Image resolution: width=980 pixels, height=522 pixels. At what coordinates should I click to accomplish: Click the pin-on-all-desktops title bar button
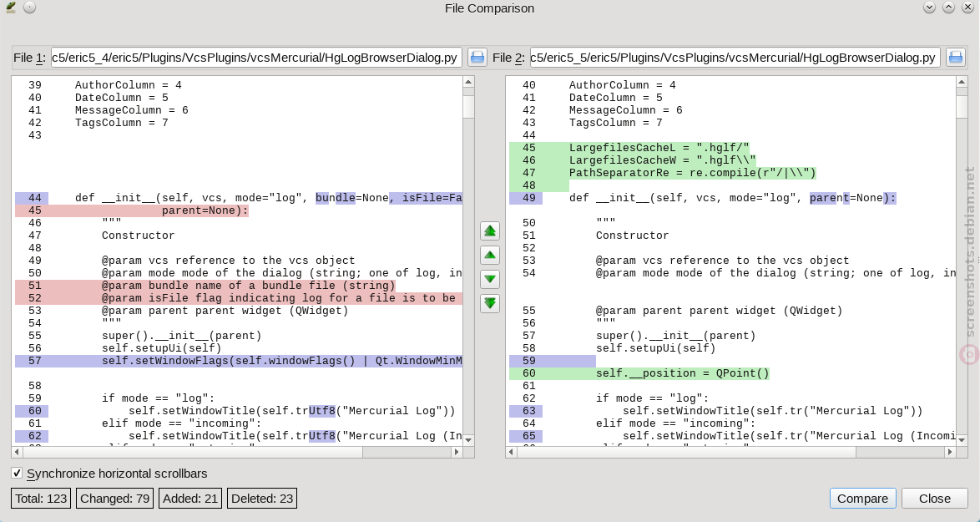29,8
